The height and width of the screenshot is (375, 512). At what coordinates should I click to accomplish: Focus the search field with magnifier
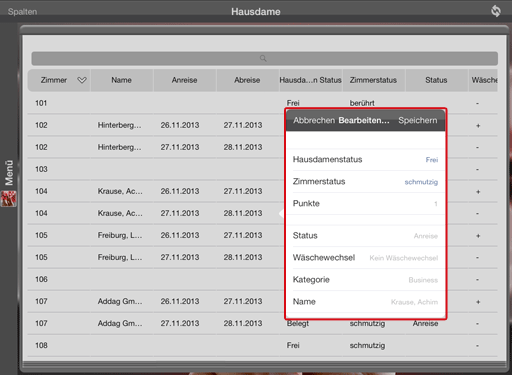coord(265,58)
